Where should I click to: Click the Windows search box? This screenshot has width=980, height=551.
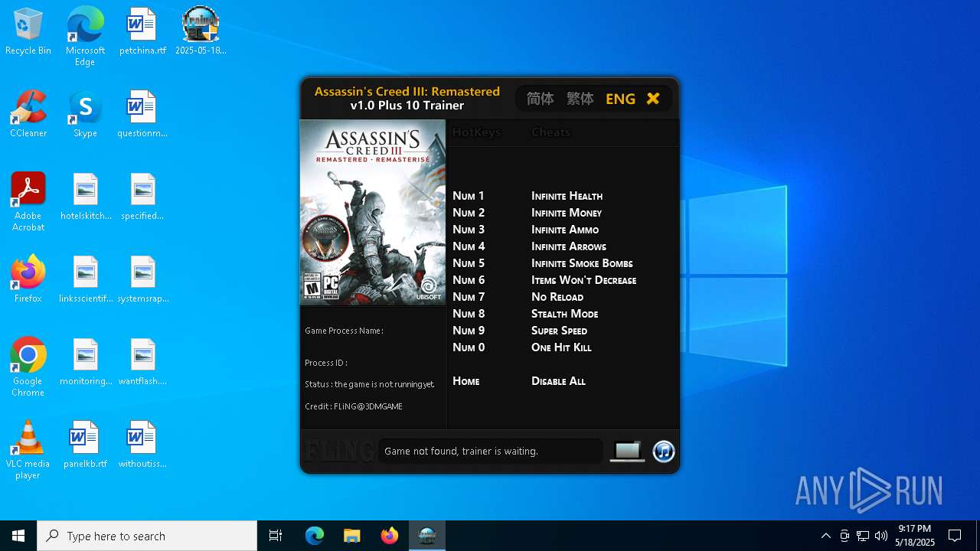point(147,536)
